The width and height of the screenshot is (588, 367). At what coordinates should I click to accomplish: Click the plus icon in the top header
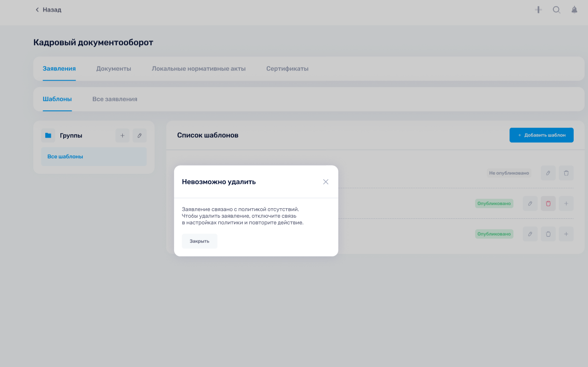point(539,10)
